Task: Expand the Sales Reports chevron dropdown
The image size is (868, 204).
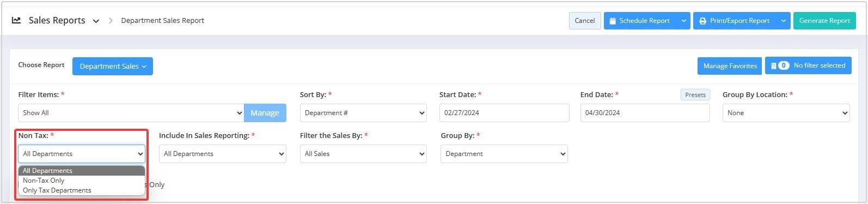Action: [96, 21]
